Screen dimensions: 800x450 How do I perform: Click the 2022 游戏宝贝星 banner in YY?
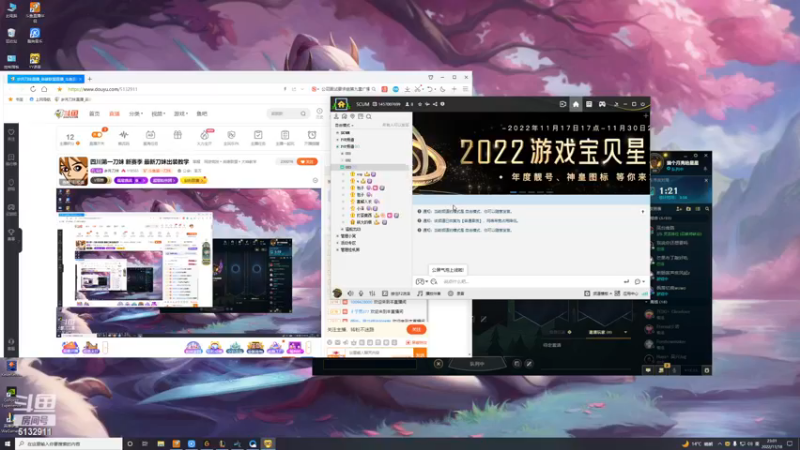(x=531, y=153)
